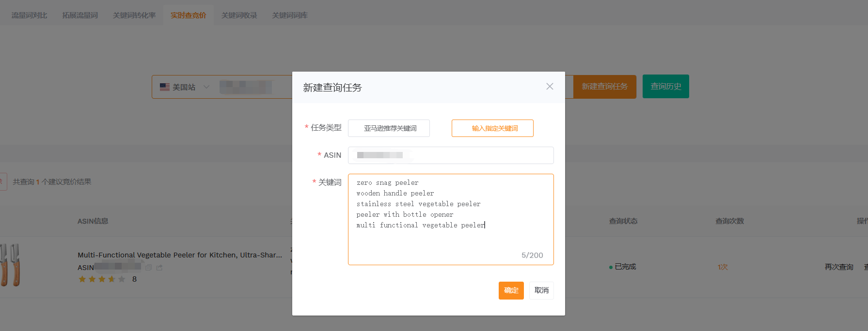
Task: Click the star rating of the product
Action: click(x=102, y=279)
